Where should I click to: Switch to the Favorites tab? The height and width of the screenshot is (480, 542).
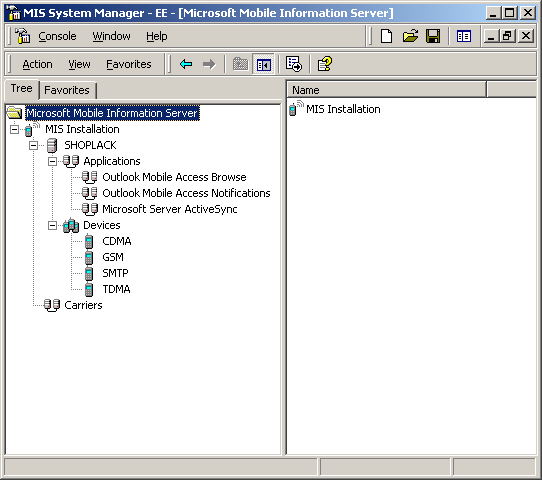point(67,90)
